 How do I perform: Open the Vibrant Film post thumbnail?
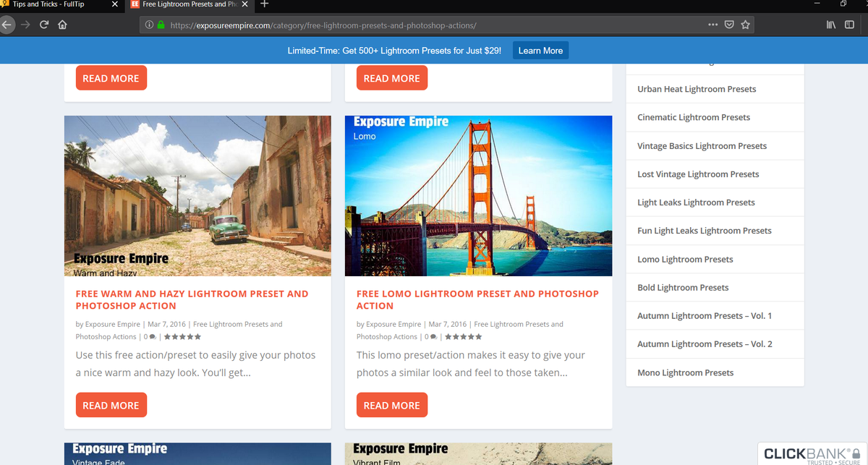click(478, 454)
